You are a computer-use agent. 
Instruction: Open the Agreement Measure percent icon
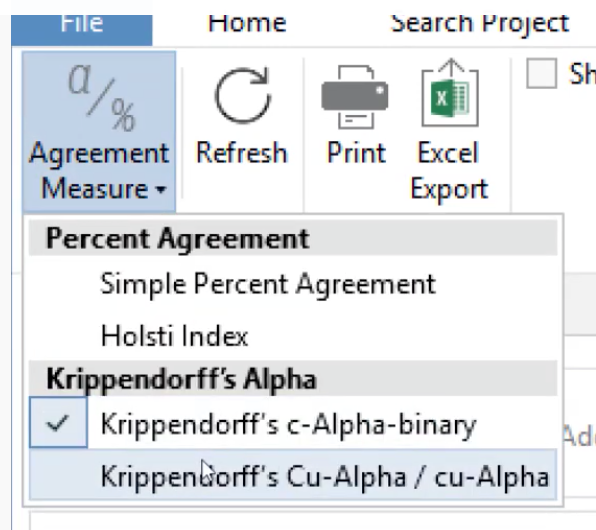pyautogui.click(x=101, y=97)
